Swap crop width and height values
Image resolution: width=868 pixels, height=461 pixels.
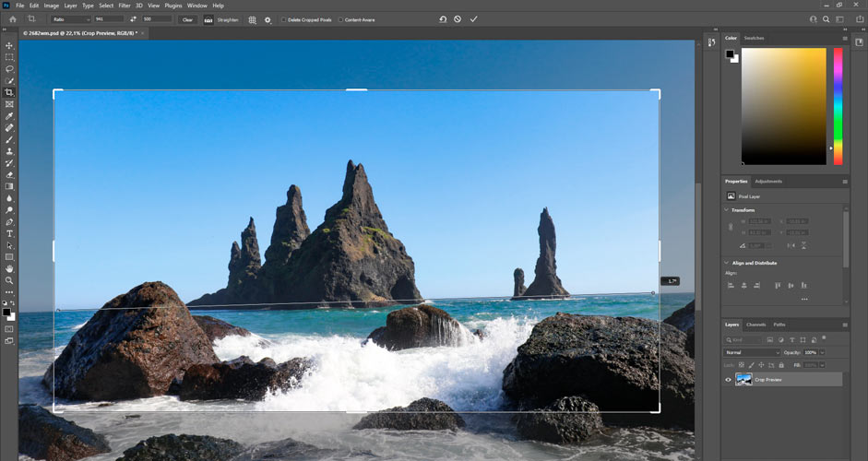click(134, 19)
